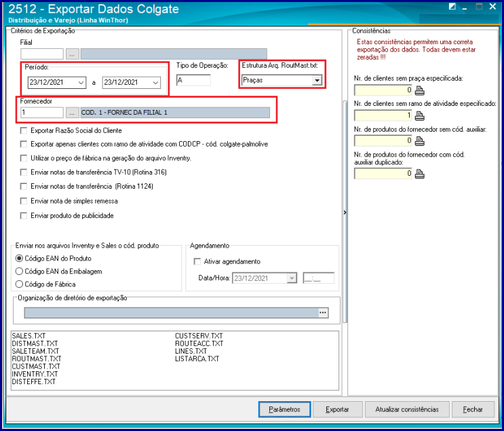Select ROUTEACC.TXT in file list
This screenshot has height=431, width=504.
point(199,344)
